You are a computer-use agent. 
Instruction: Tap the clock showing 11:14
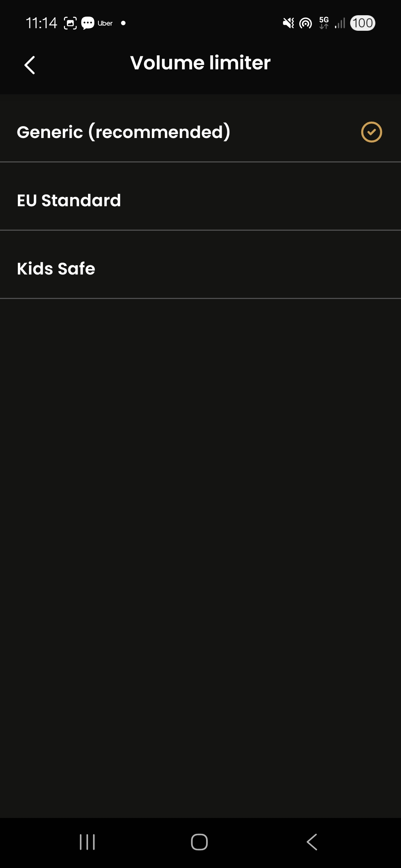tap(41, 23)
